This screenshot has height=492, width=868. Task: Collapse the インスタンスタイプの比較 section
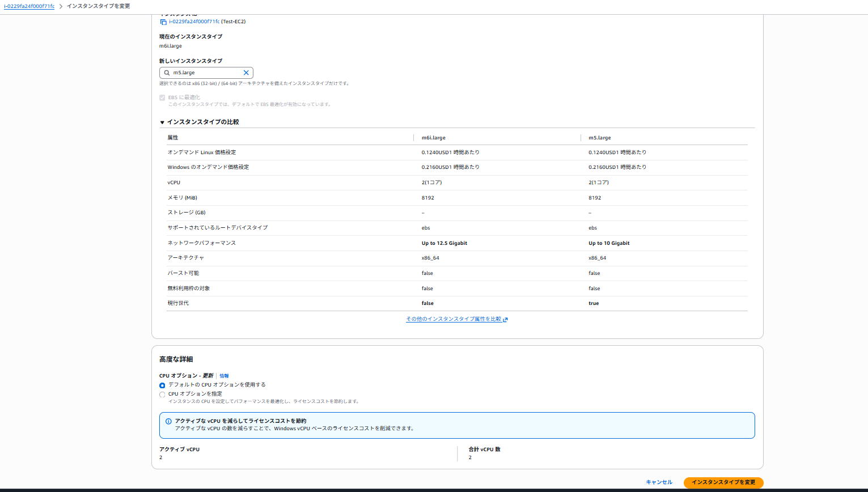162,122
